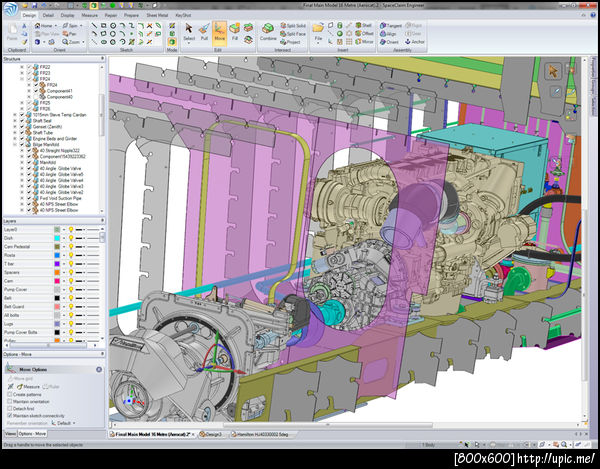Image resolution: width=600 pixels, height=469 pixels.
Task: Activate the Zoom tool in Orient group
Action: (x=71, y=42)
